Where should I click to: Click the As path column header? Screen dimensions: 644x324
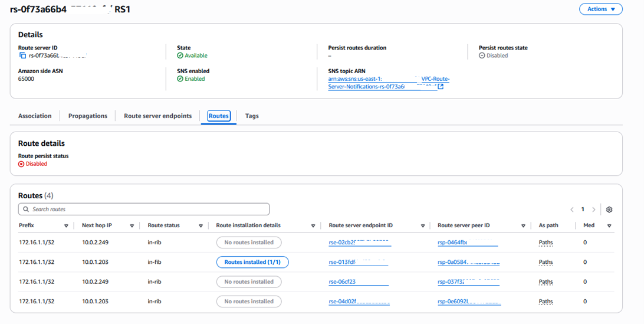(x=548, y=225)
